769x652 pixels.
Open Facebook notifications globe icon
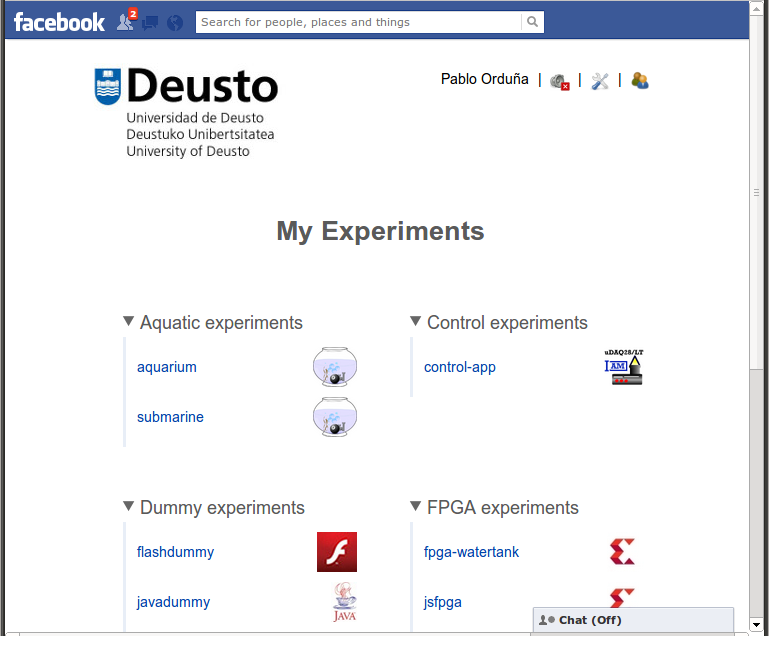point(175,22)
